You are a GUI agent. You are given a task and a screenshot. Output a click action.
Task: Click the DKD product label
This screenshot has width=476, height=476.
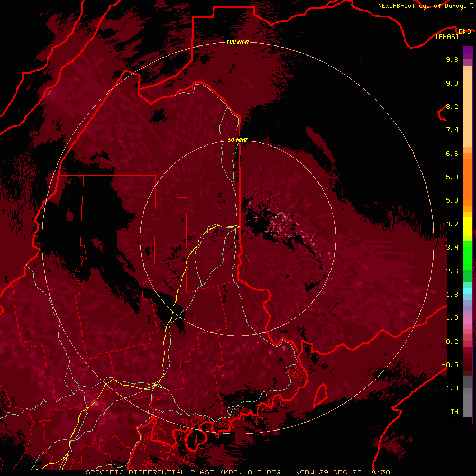(464, 31)
